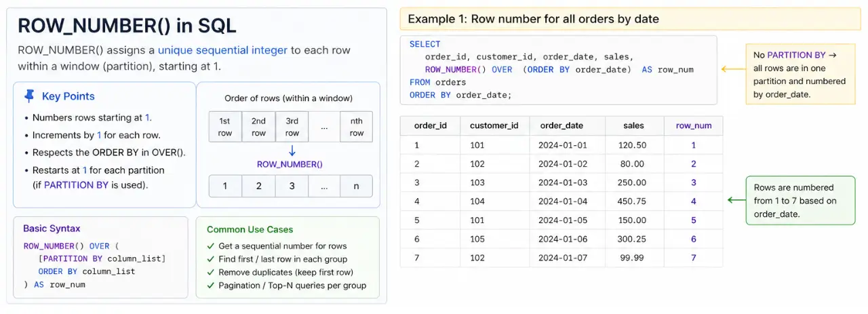Screen dimensions: 868x314
Task: Click the text 'Find first / last row in each group'
Action: 283,259
